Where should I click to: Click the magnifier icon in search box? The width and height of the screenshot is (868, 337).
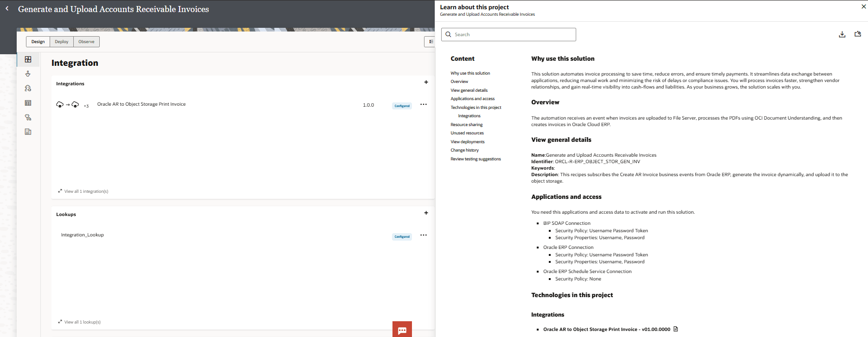(x=448, y=34)
